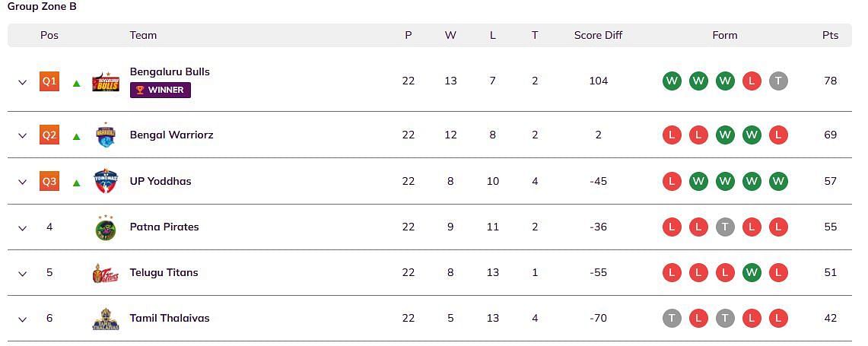Click the purple WINNER badge

click(161, 90)
